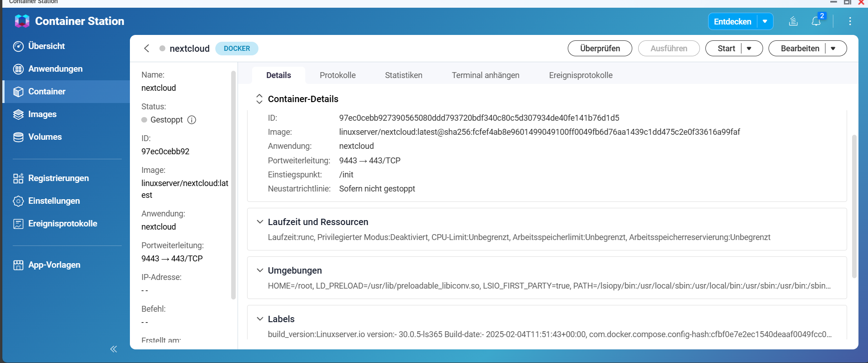This screenshot has width=868, height=363.
Task: Click the details pane vertical scrollbar
Action: tap(854, 206)
